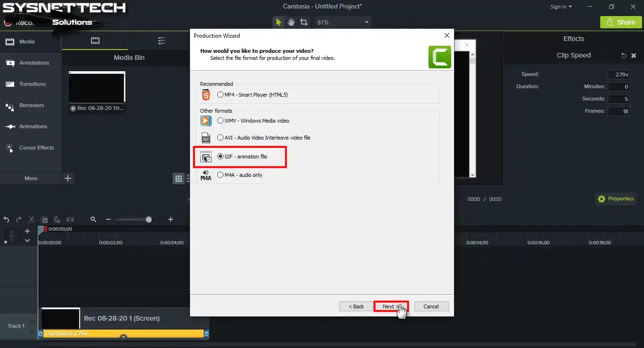Viewport: 644px width, 348px height.
Task: Click Next in the Production Wizard
Action: click(x=391, y=307)
